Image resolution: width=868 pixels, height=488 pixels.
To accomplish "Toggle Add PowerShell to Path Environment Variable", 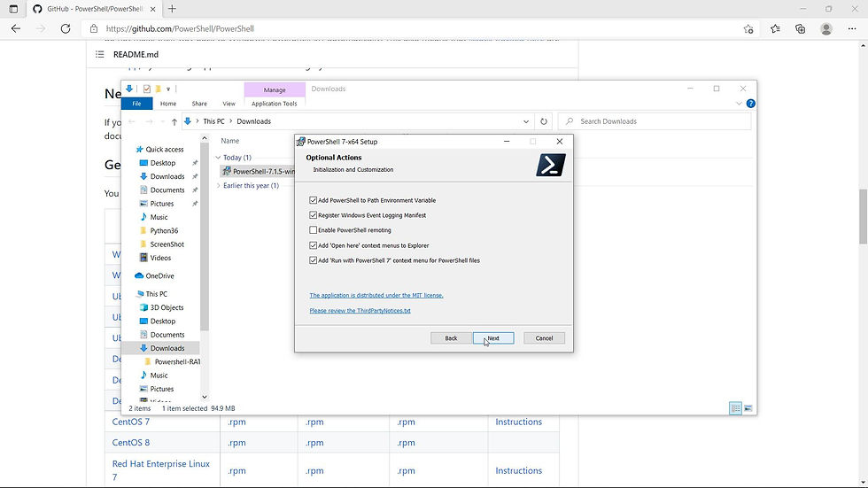I will 314,200.
